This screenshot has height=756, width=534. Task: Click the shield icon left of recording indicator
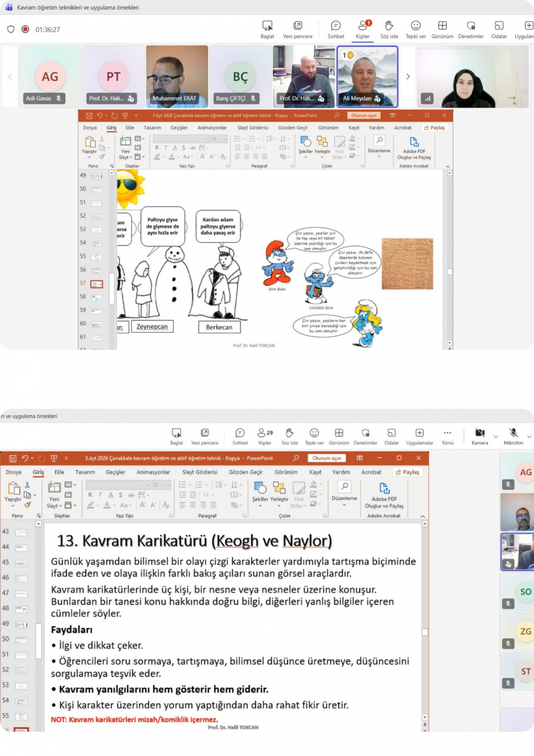[11, 29]
